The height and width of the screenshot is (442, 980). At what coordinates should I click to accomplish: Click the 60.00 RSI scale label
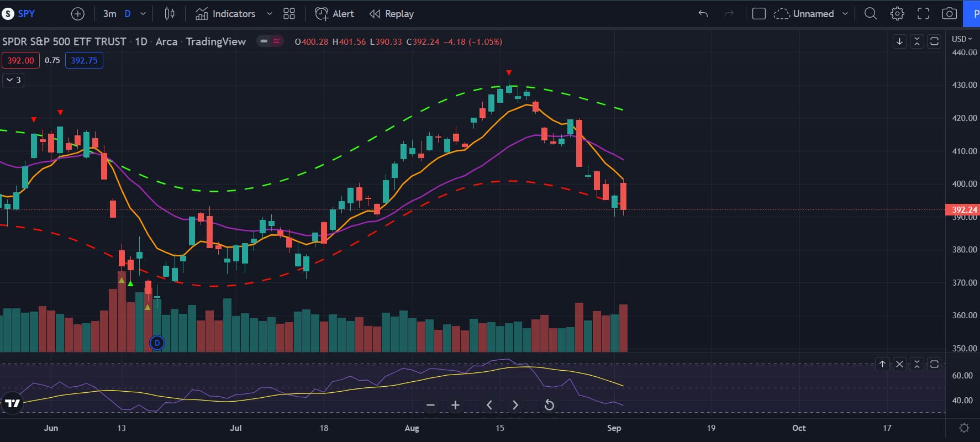pyautogui.click(x=962, y=376)
